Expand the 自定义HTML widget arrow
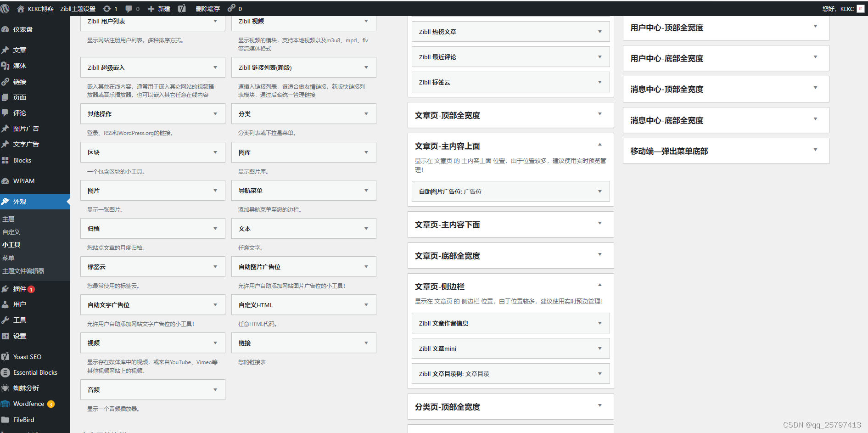Viewport: 868px width, 433px height. point(366,305)
